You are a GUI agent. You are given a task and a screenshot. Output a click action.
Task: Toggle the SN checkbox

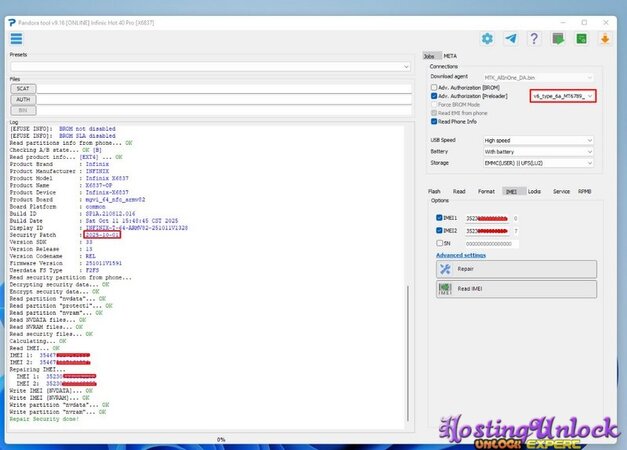tap(441, 243)
